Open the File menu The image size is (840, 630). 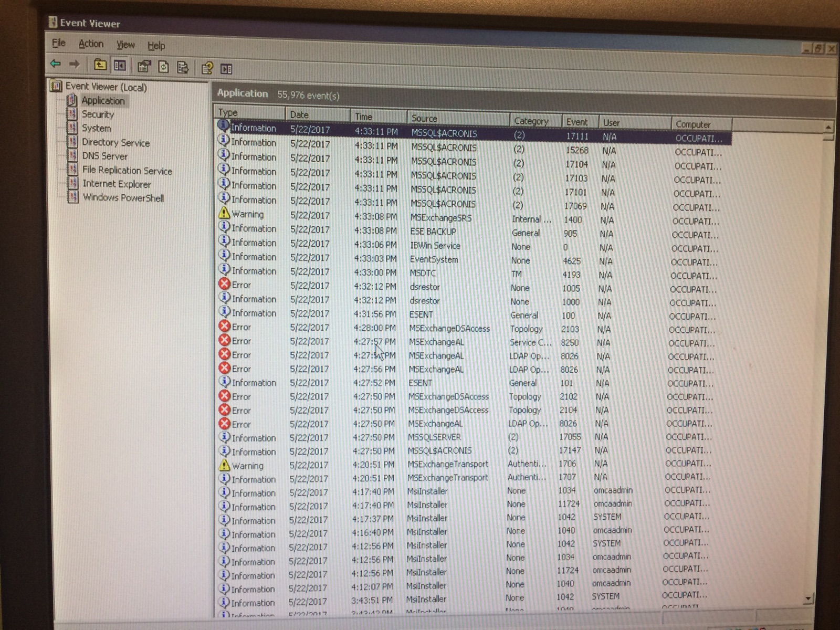pos(59,43)
